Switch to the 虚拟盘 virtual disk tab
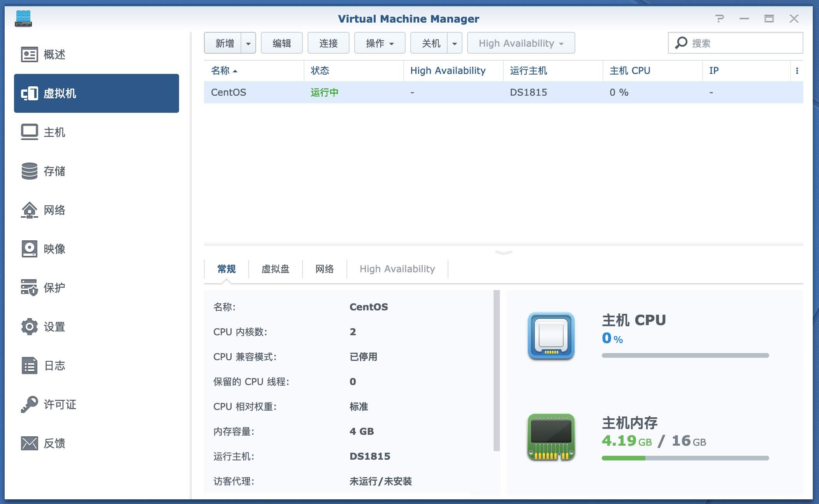819x504 pixels. pyautogui.click(x=275, y=269)
